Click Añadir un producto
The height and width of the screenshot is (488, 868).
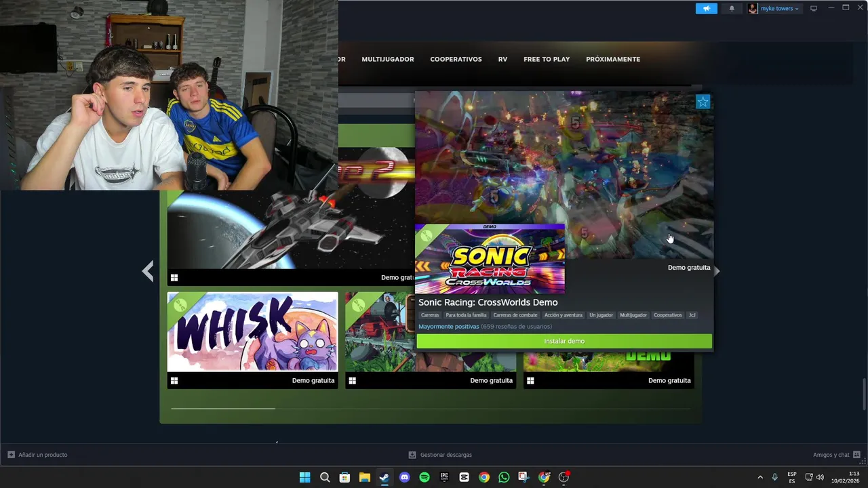point(37,455)
